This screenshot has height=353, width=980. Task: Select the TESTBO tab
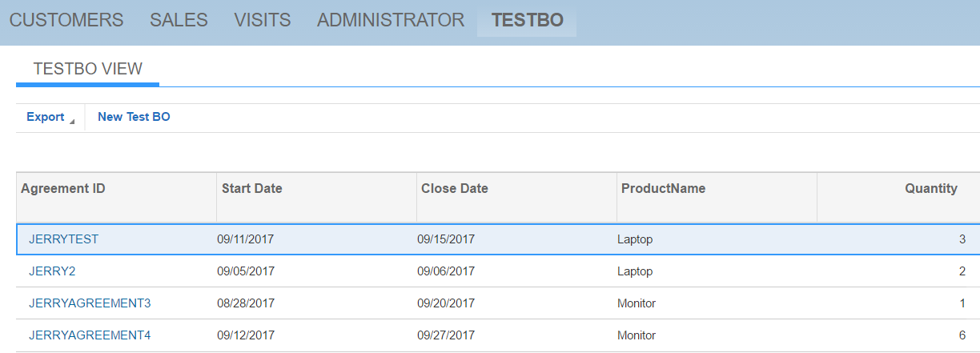[528, 20]
